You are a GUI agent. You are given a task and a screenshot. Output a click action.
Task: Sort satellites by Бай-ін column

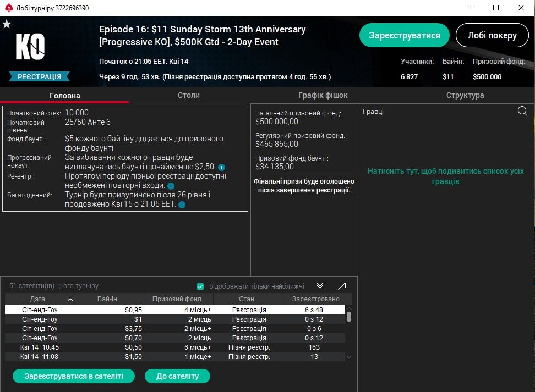109,299
